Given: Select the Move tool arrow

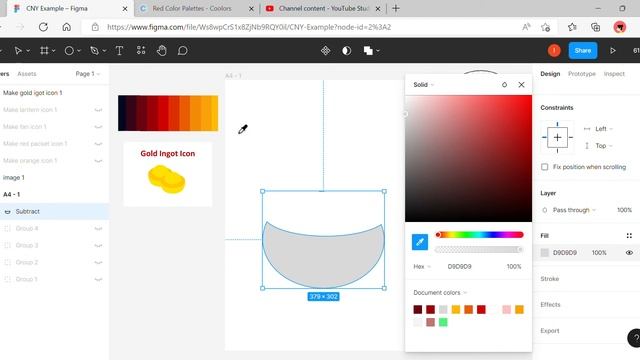Looking at the screenshot, I should (18, 51).
